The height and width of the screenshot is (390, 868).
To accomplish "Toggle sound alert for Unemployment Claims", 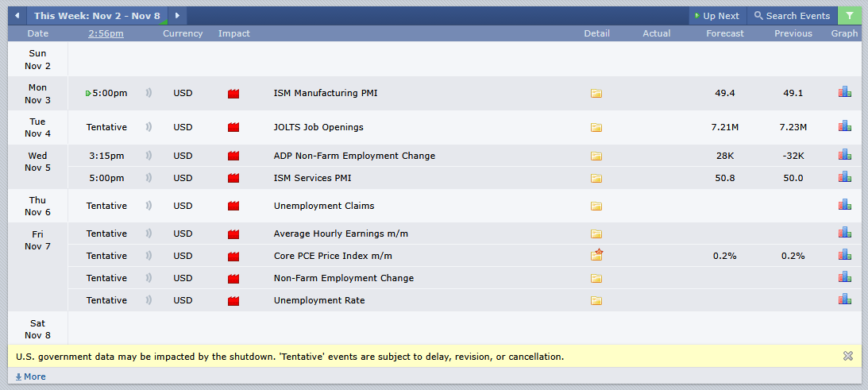I will coord(149,206).
